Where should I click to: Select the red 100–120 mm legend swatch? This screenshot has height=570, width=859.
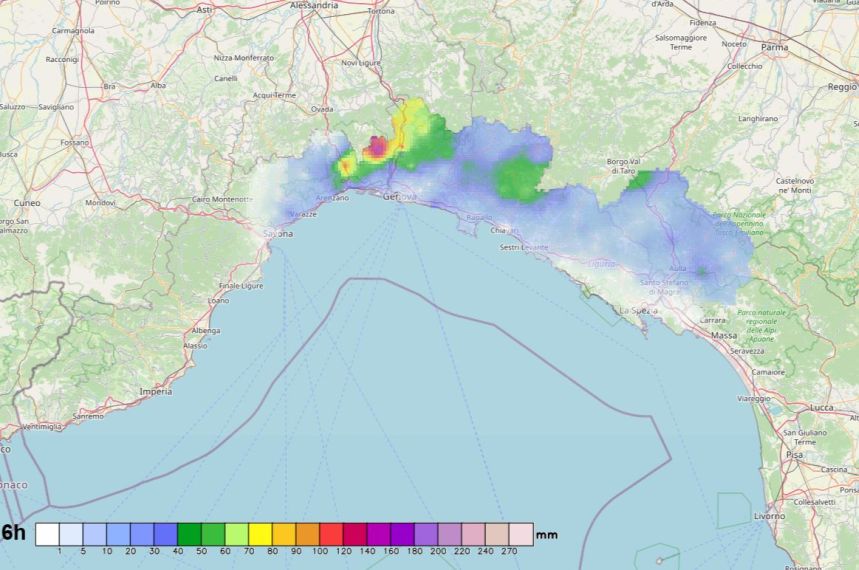point(331,534)
